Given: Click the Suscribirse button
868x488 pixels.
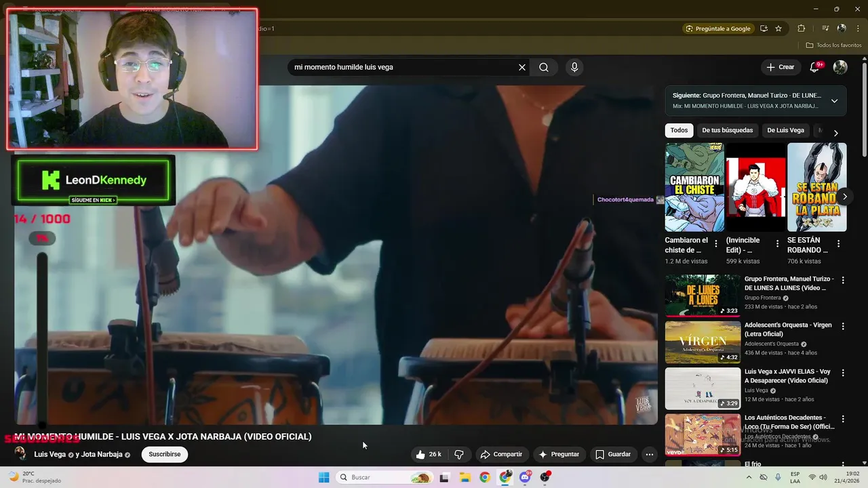Looking at the screenshot, I should click(165, 454).
